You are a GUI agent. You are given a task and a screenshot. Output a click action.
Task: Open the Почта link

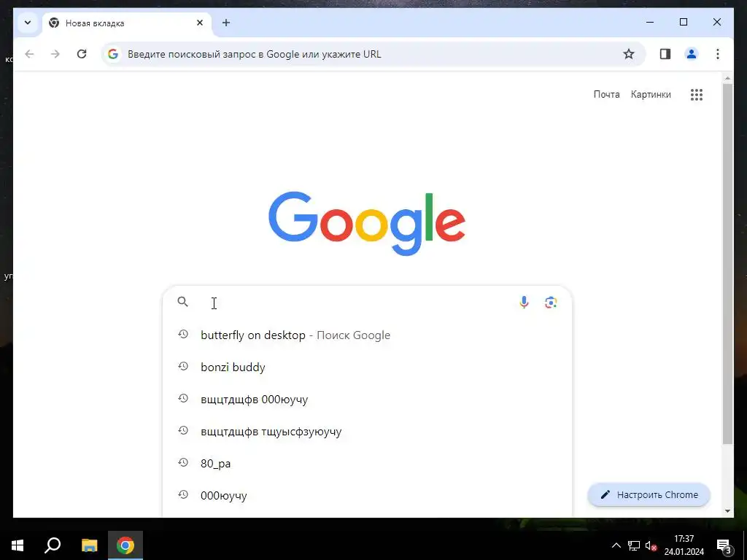(606, 94)
